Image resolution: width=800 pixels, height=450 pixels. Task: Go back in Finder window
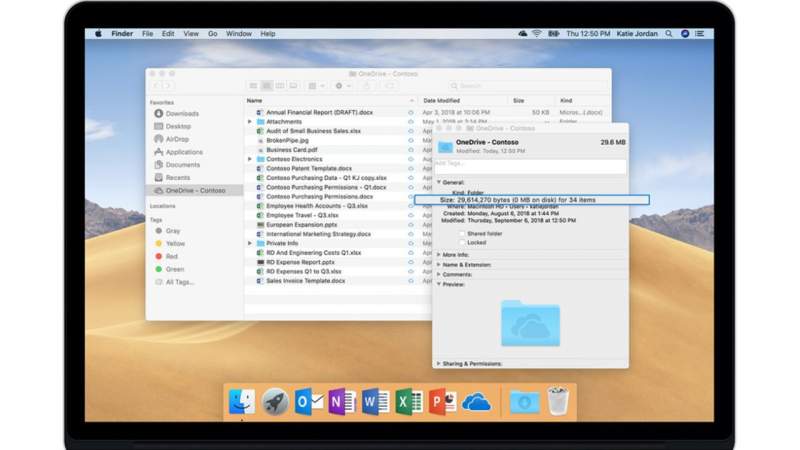coord(157,86)
